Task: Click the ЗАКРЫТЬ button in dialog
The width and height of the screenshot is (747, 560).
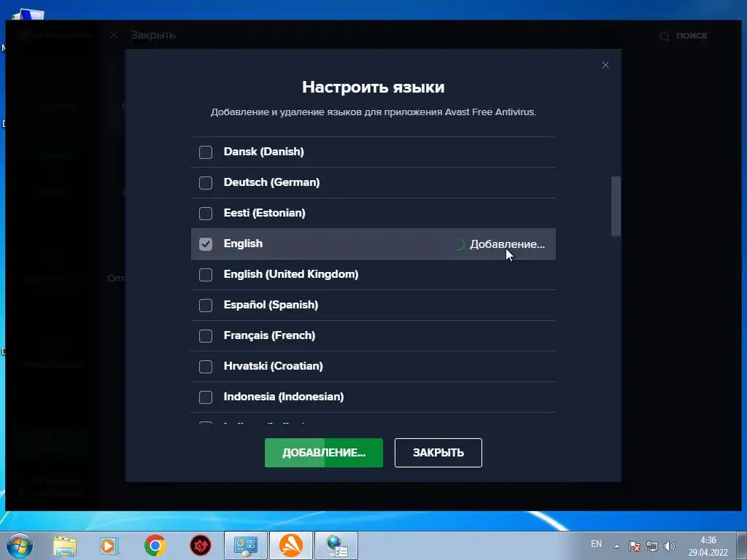Action: 438,452
